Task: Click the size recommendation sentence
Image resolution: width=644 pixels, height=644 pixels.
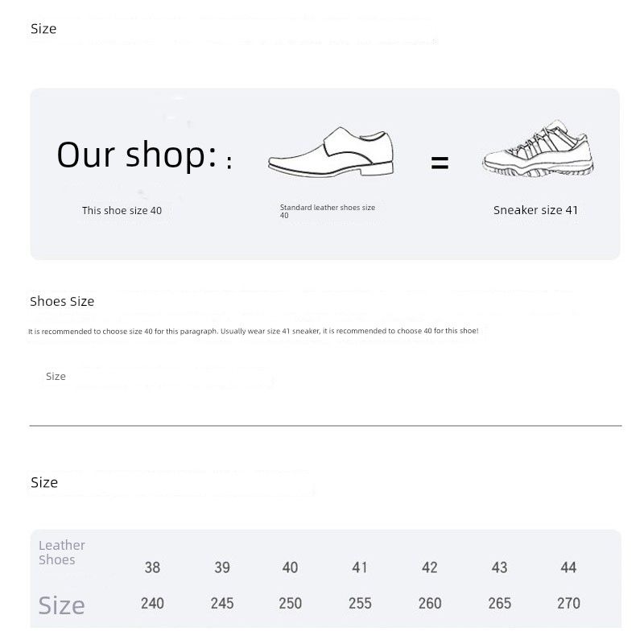Action: coord(254,331)
